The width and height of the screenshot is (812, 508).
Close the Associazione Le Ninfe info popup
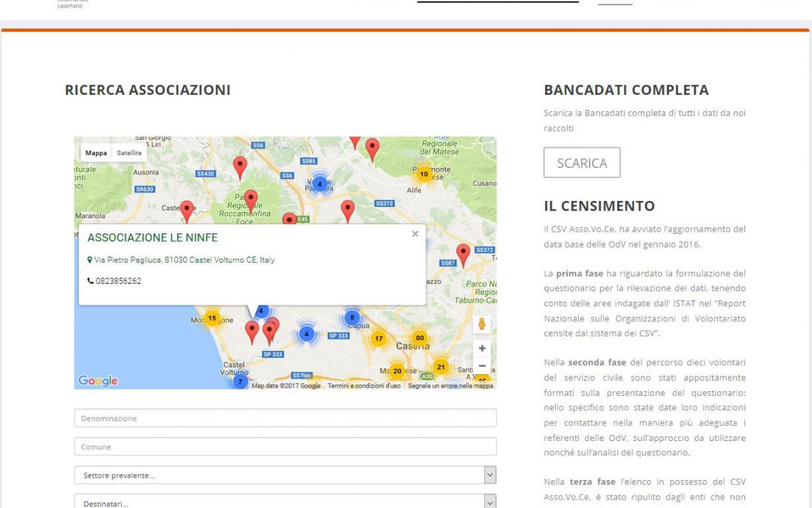[415, 234]
